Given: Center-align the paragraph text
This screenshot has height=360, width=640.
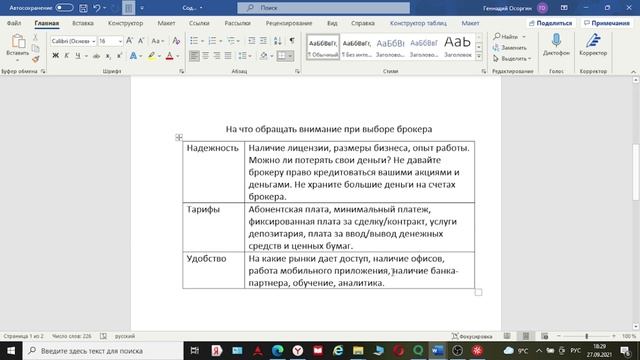Looking at the screenshot, I should [x=205, y=56].
